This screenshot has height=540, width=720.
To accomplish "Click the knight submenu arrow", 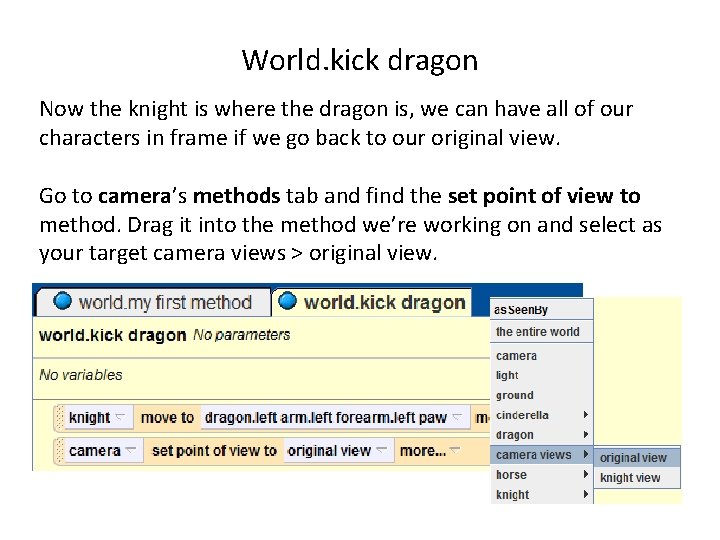I will pyautogui.click(x=585, y=494).
